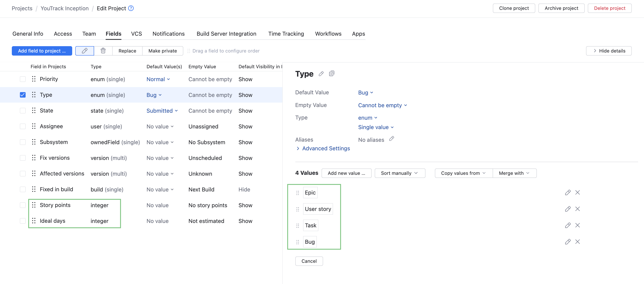
Task: Enable the checkbox for Assignee field
Action: (x=23, y=126)
